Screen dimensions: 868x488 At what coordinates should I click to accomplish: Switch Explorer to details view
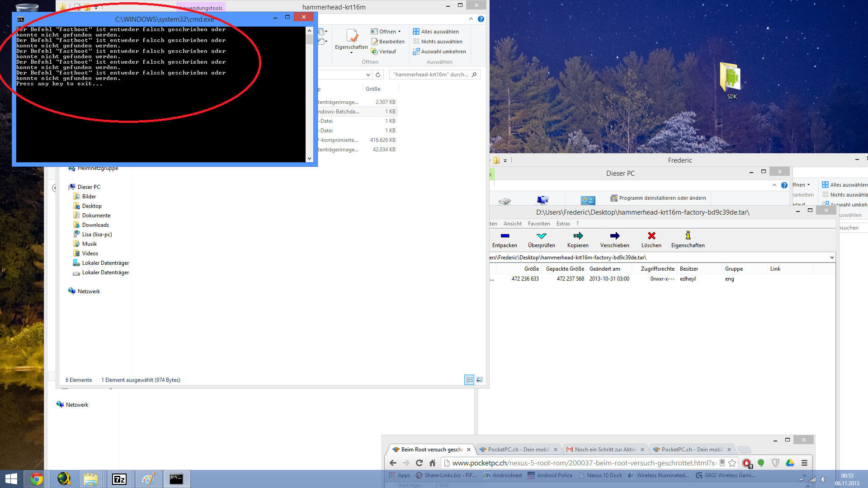(469, 380)
